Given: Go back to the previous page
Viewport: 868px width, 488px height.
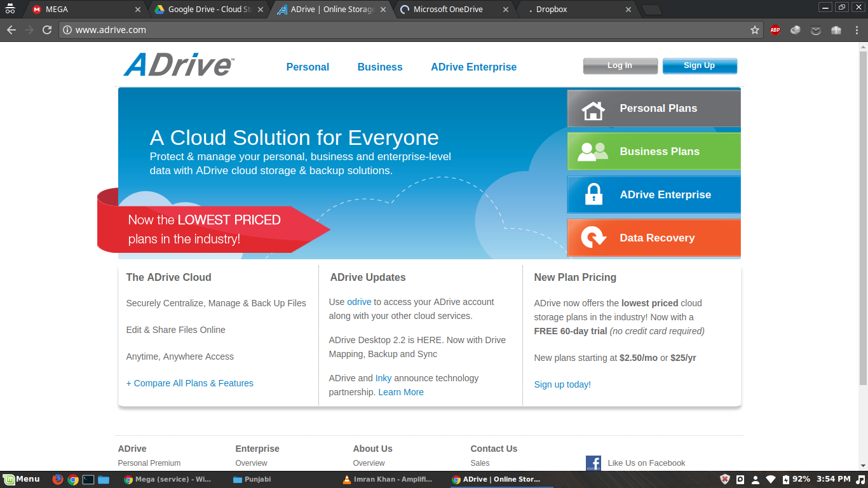Looking at the screenshot, I should [11, 30].
